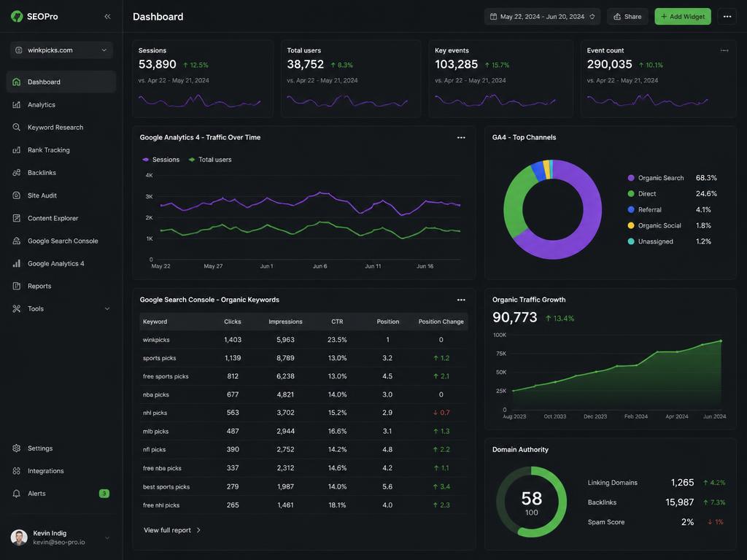
Task: Sort table by Clicks column header
Action: (x=233, y=322)
